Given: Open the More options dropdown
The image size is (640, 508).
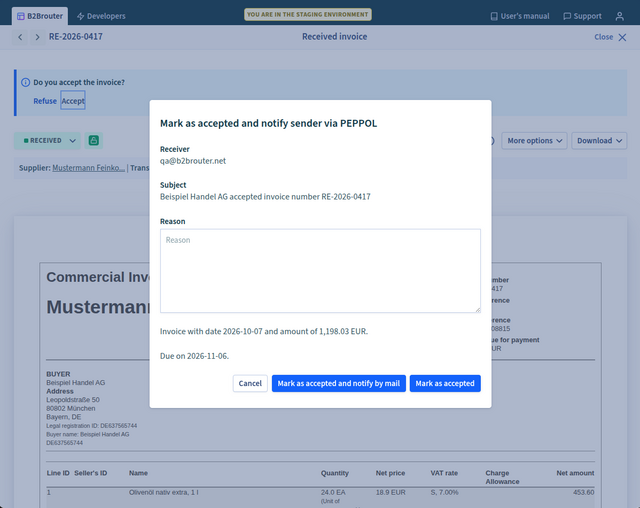Looking at the screenshot, I should (534, 140).
